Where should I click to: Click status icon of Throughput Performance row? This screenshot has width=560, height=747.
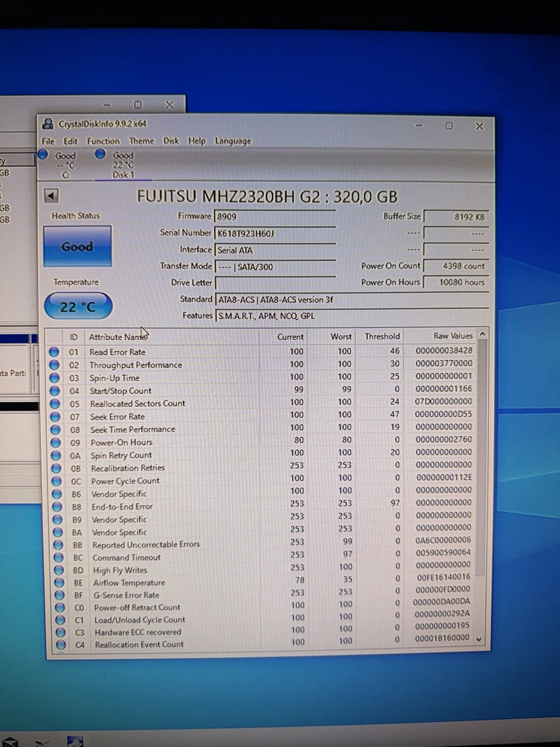54,365
